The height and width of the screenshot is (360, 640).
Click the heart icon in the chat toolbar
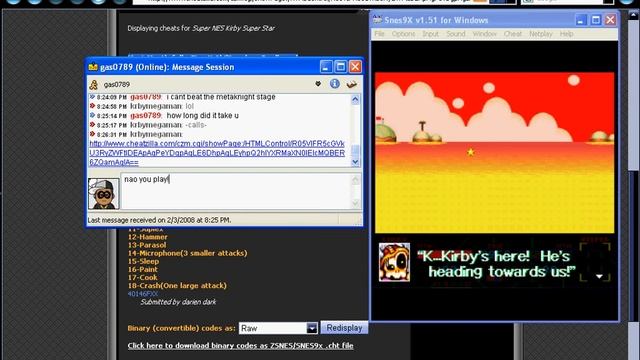coord(318,84)
